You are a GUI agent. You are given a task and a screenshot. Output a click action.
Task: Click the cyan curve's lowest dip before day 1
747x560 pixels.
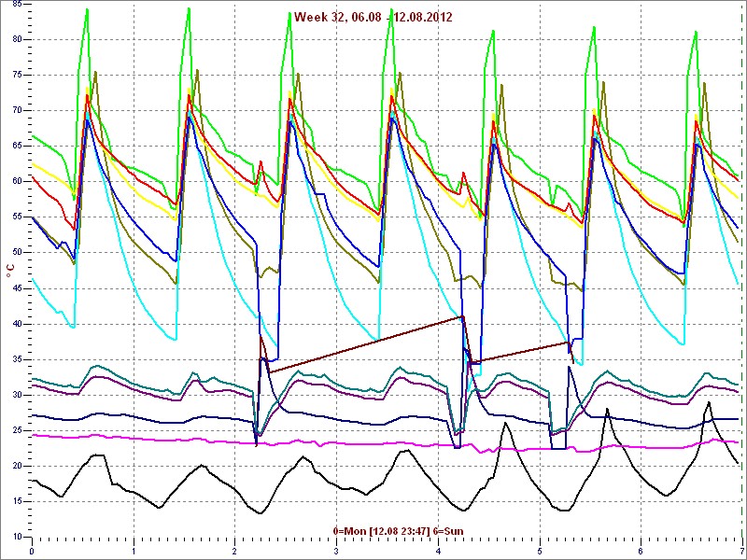coord(73,327)
